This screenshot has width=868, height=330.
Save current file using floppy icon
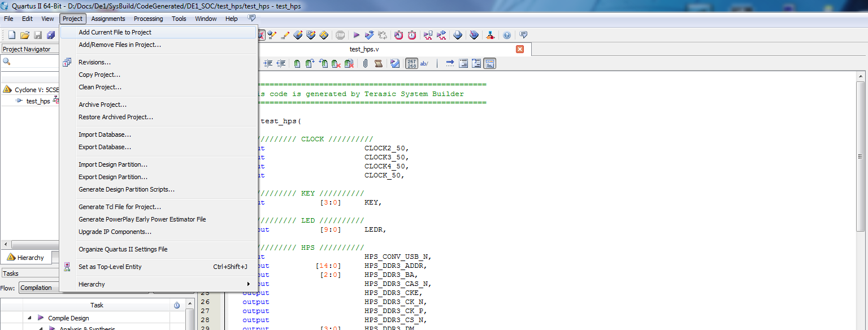pos(38,35)
